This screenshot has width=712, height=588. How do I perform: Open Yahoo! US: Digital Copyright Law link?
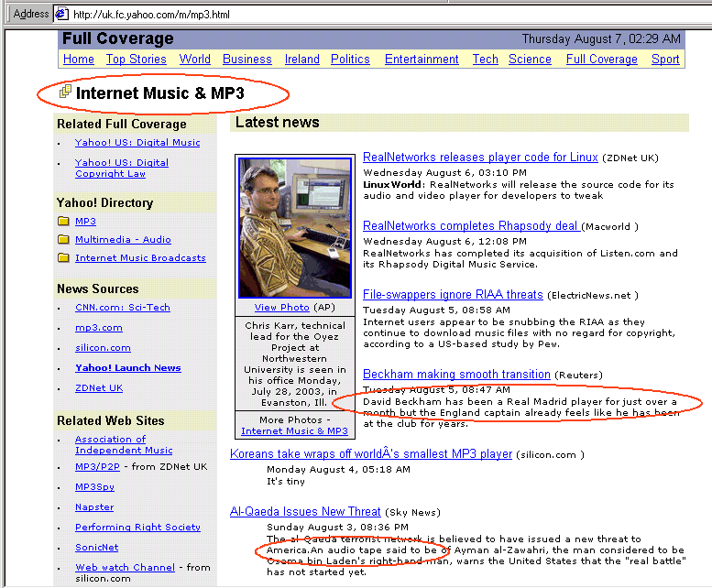click(x=122, y=168)
